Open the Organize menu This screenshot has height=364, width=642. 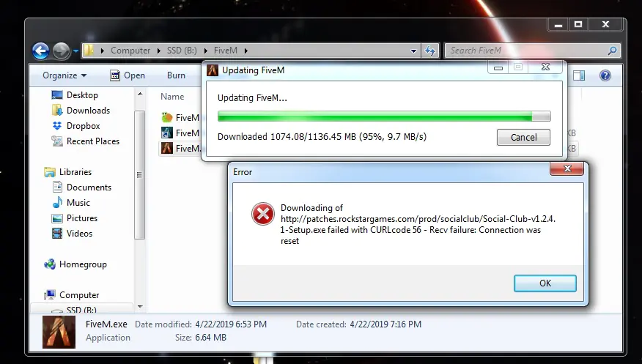coord(64,75)
